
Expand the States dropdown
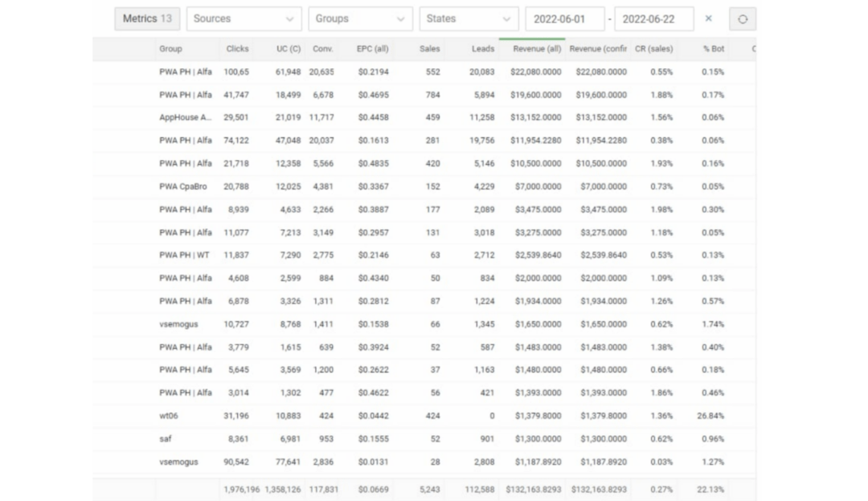469,18
